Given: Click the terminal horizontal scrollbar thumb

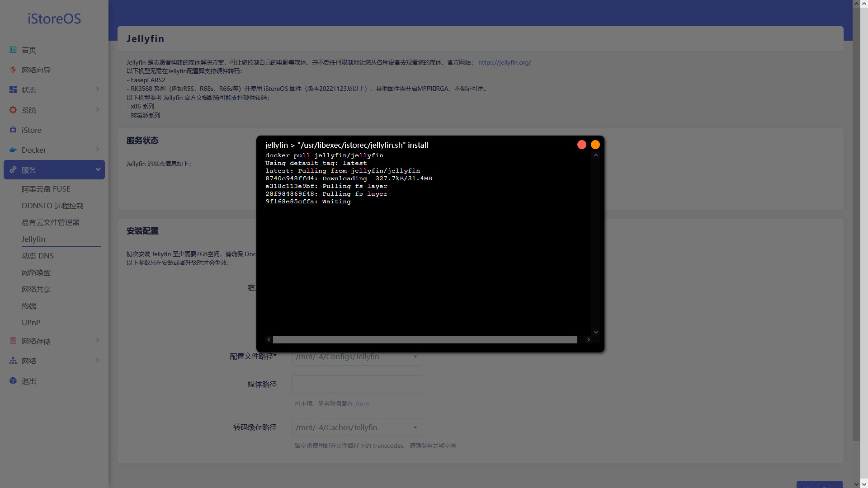Looking at the screenshot, I should 425,339.
